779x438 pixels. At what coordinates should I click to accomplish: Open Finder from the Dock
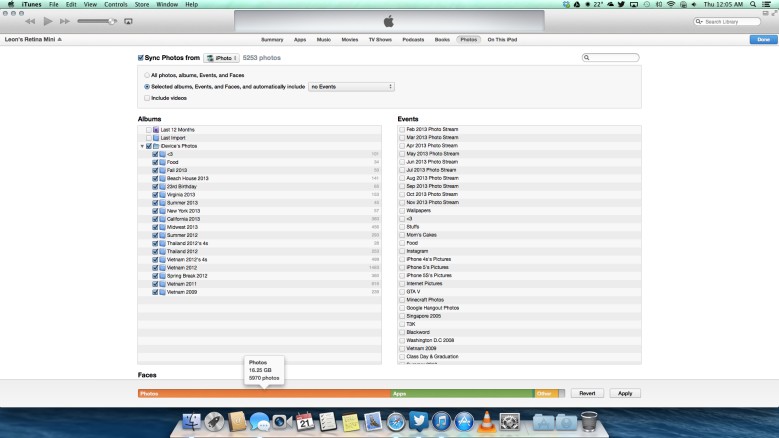click(x=191, y=422)
